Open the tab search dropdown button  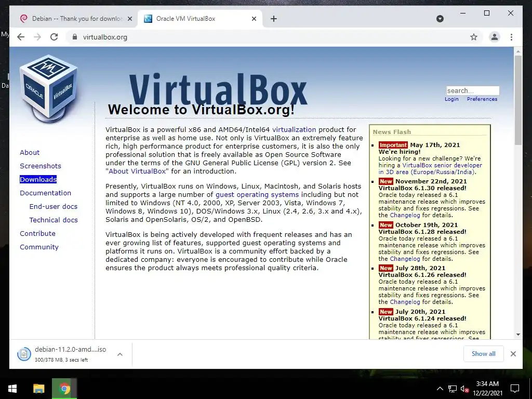click(440, 19)
